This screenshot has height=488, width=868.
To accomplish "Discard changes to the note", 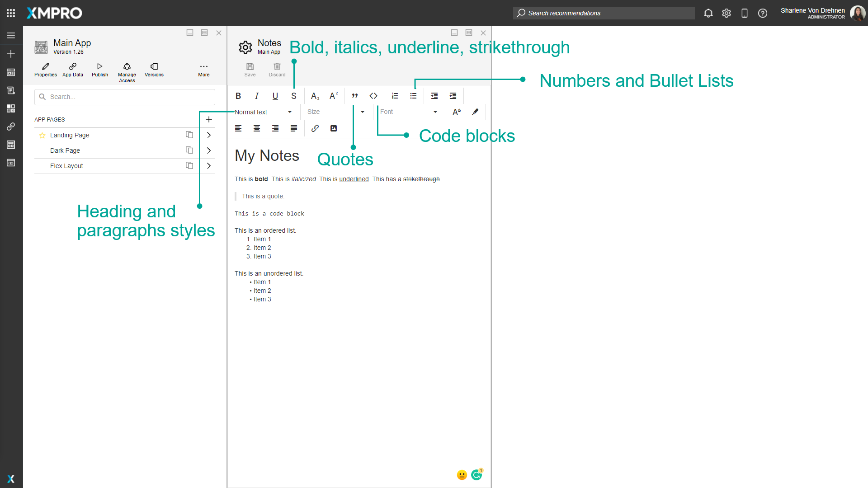I will (277, 69).
